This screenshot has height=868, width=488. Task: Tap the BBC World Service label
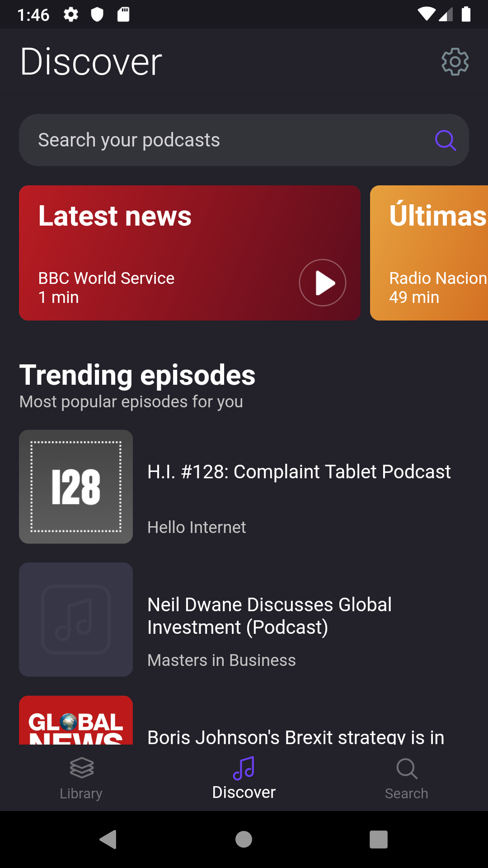click(x=106, y=278)
